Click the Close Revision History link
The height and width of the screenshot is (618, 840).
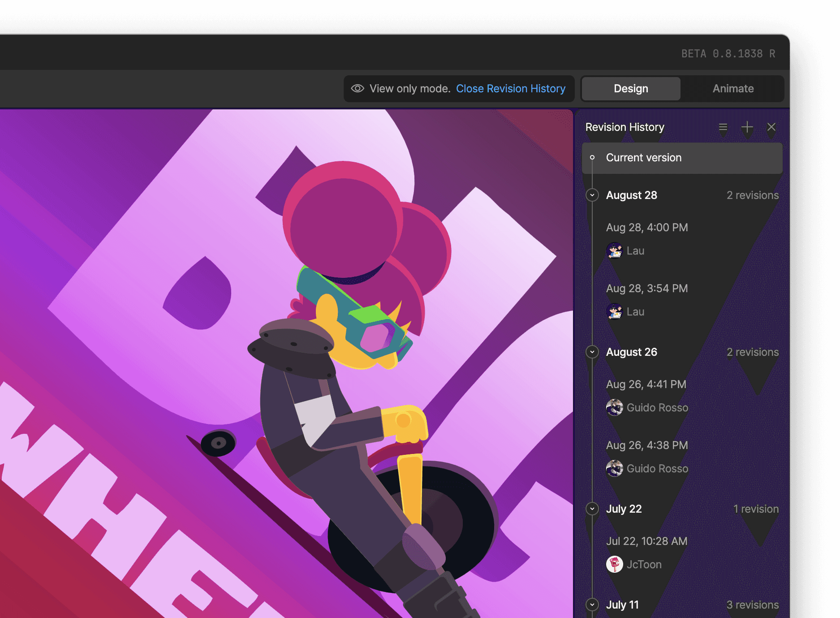pyautogui.click(x=510, y=89)
